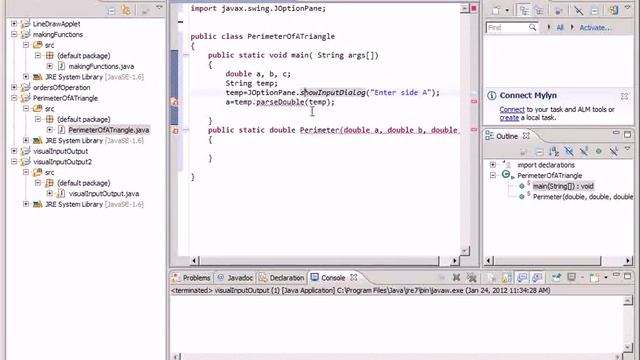Toggle Scroll Lock in Console toolbar

[507, 278]
